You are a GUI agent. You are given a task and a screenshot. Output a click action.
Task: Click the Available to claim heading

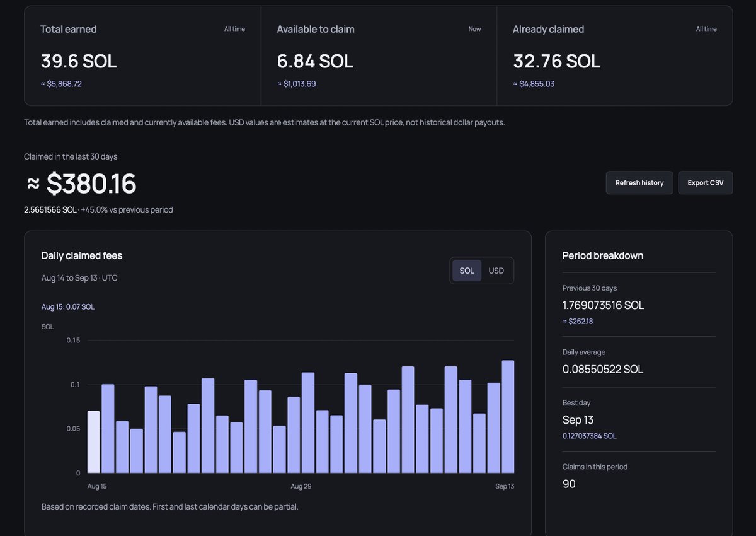pos(316,29)
